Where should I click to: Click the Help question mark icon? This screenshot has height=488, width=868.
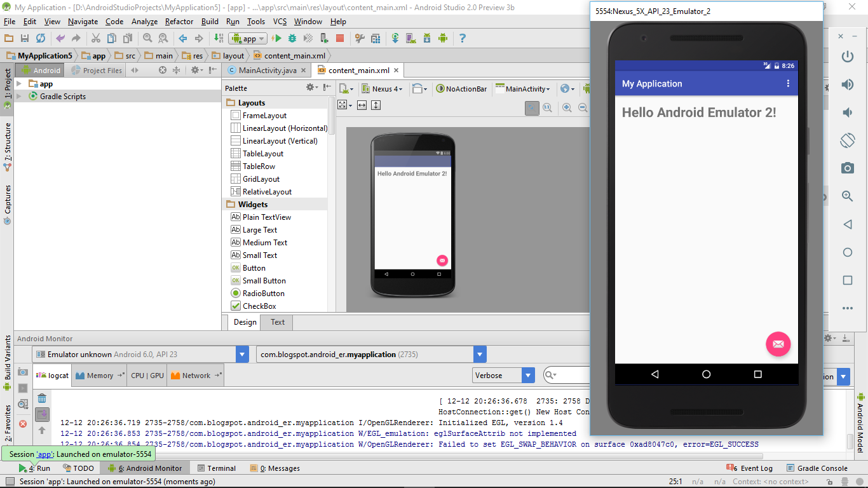(463, 38)
